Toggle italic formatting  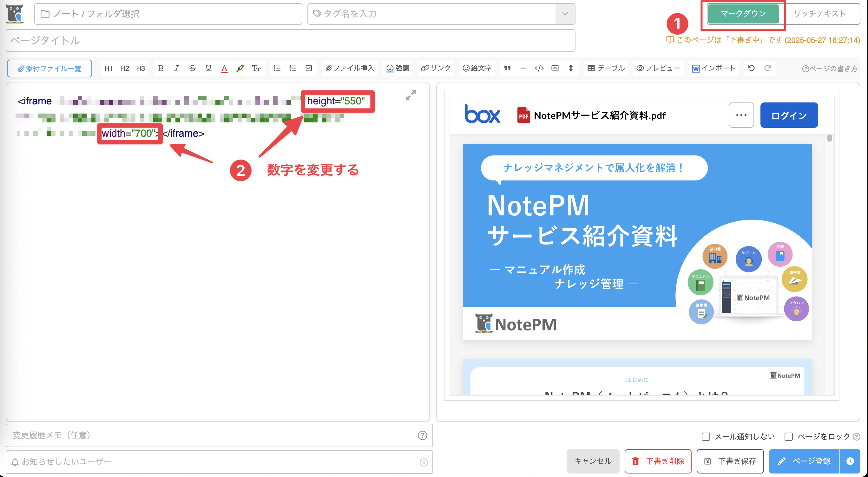tap(176, 69)
